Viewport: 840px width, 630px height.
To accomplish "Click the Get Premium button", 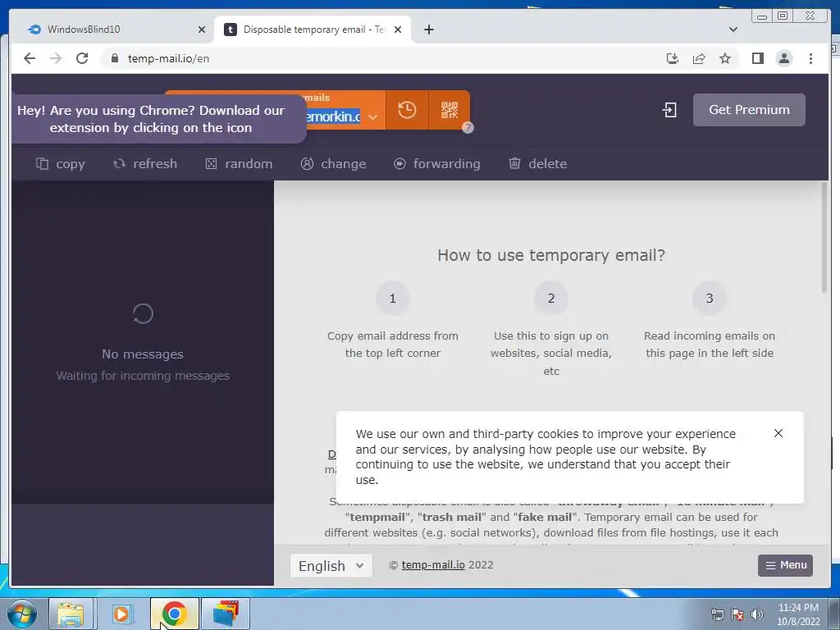I will [x=749, y=110].
